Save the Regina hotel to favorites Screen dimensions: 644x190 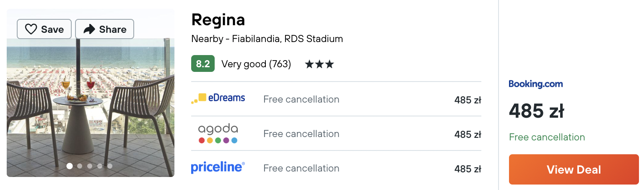pos(44,29)
